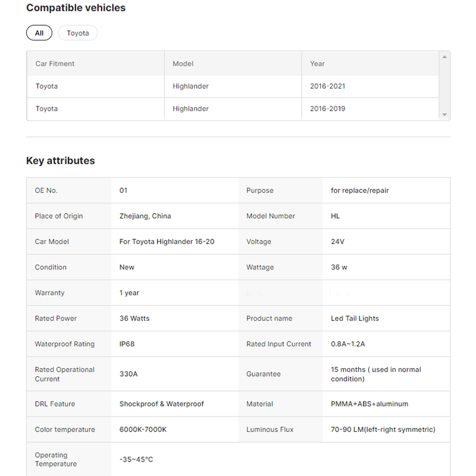Click the Led Tail Lights product name

click(x=355, y=318)
